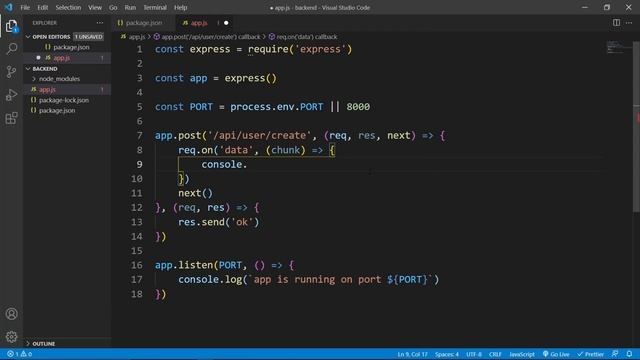Select JavaScript language mode
This screenshot has width=640, height=360.
click(522, 354)
